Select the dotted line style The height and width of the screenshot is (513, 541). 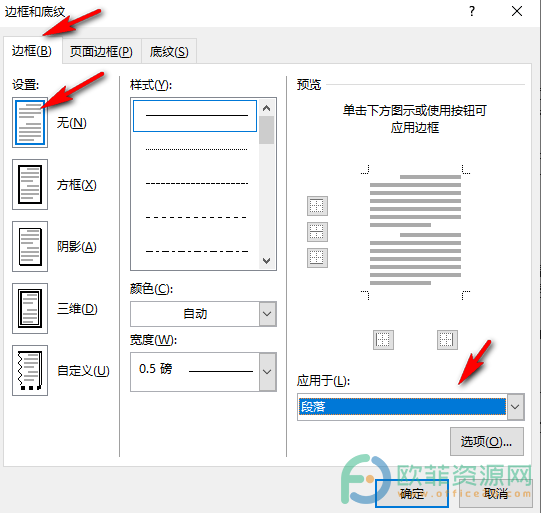[197, 149]
